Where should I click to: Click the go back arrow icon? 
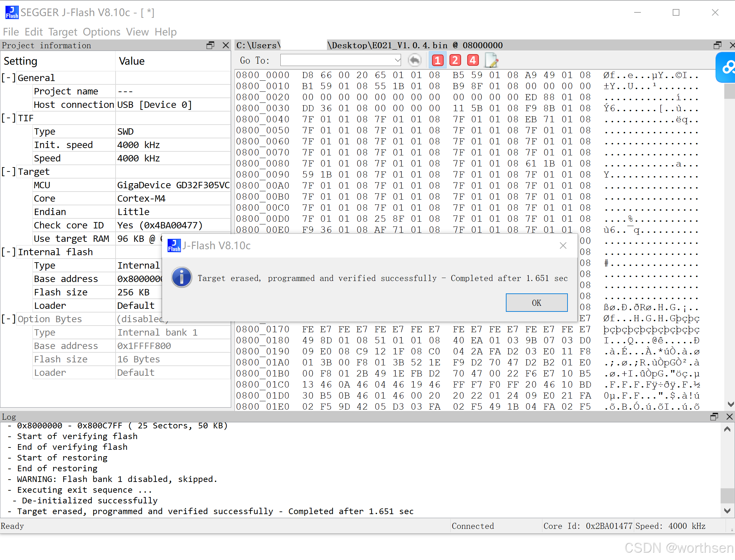[x=415, y=60]
